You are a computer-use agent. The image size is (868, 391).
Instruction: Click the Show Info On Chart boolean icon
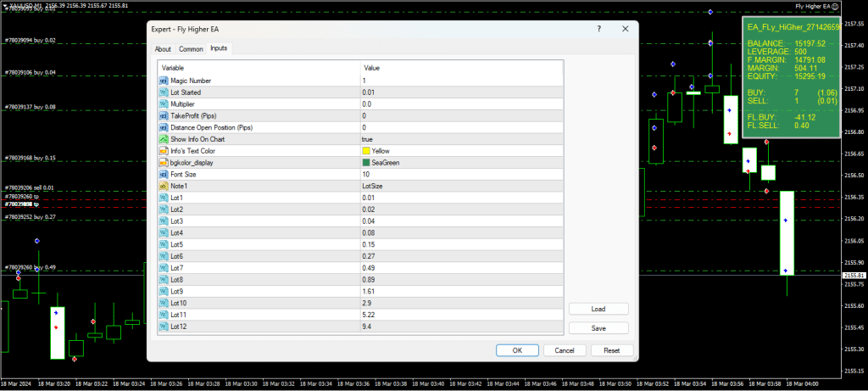coord(164,139)
